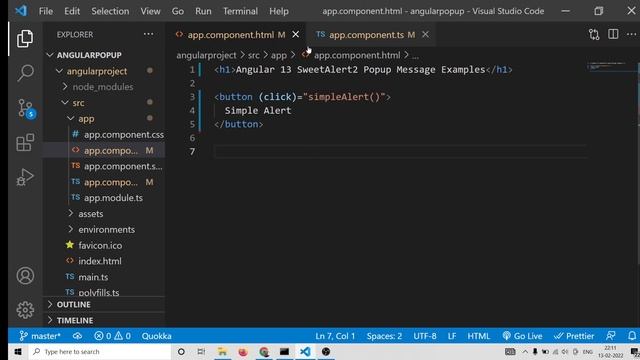640x360 pixels.
Task: Open editor more actions ellipsis
Action: (631, 34)
